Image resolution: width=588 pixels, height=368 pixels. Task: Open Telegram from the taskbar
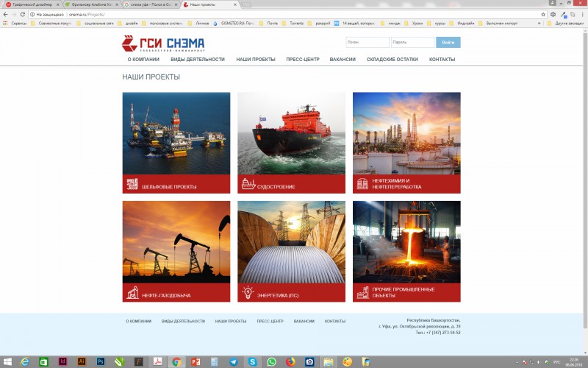pos(233,362)
